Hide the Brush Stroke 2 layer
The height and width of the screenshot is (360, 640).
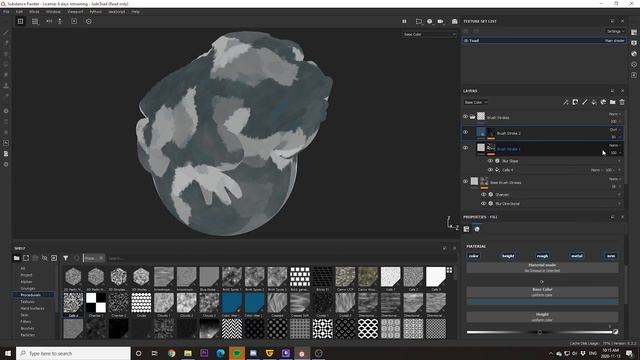coord(465,132)
